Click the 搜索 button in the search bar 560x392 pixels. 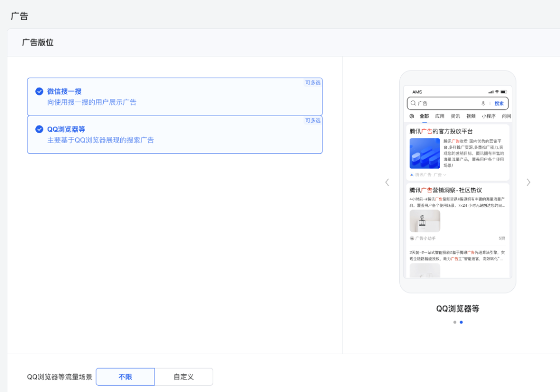499,103
